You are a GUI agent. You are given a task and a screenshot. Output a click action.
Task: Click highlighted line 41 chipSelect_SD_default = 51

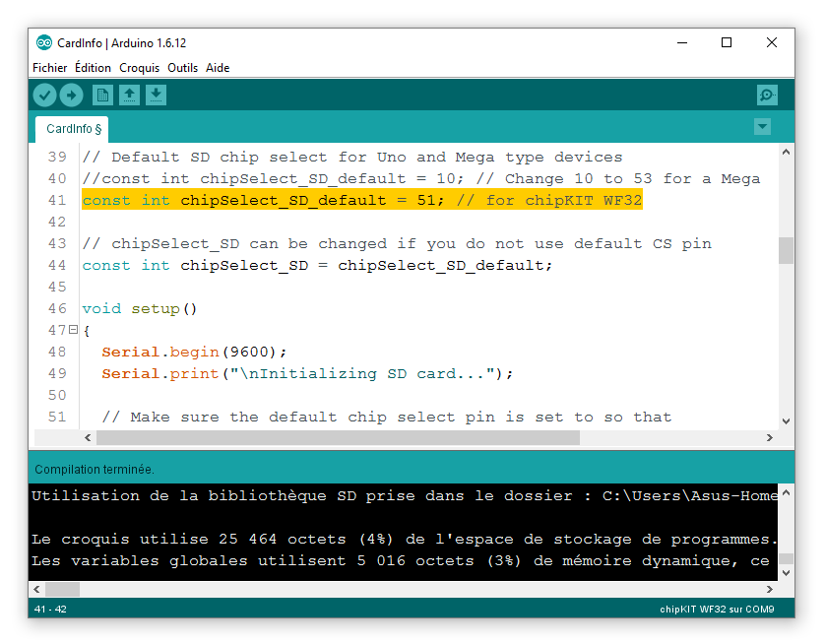coord(362,201)
